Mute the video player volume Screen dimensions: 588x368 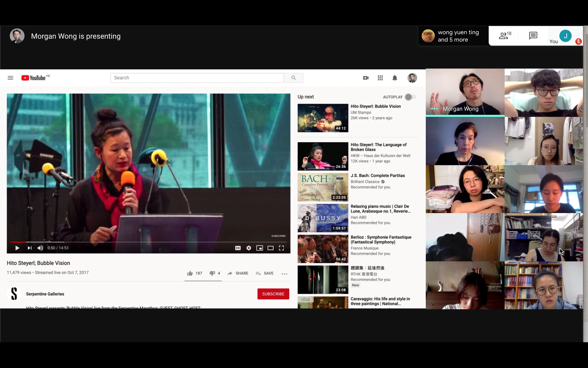[x=40, y=248]
